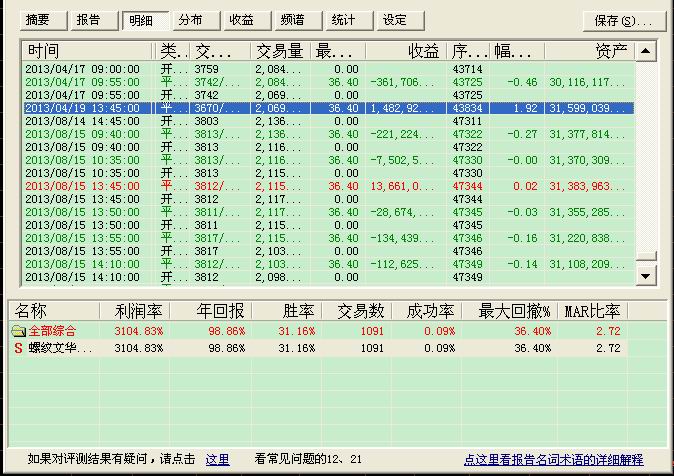Screen dimensions: 674x476
Task: Click the MAR比率 column header
Action: (593, 311)
